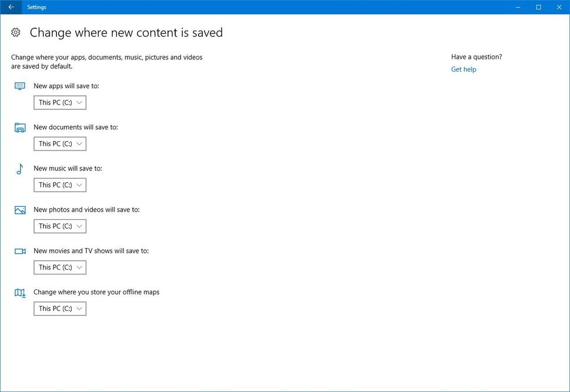This screenshot has width=570, height=392.
Task: Click the description text about default save locations
Action: [106, 61]
